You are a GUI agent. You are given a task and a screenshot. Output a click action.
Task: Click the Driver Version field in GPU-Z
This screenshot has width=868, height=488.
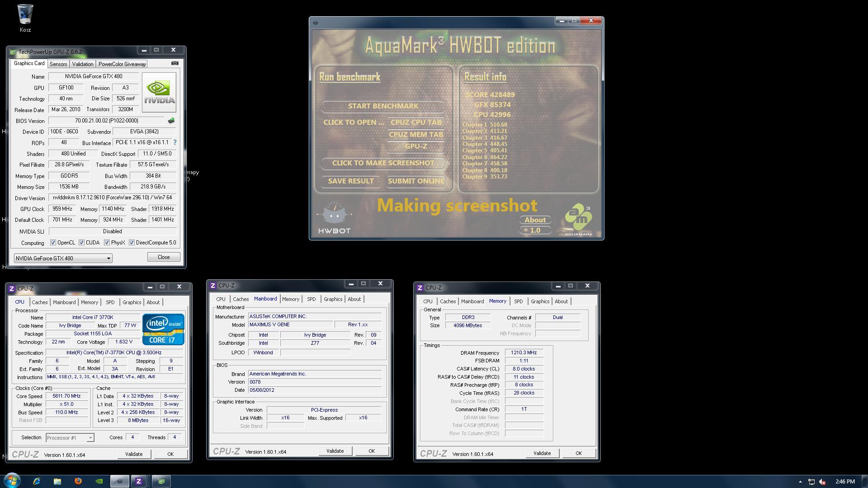tap(113, 198)
